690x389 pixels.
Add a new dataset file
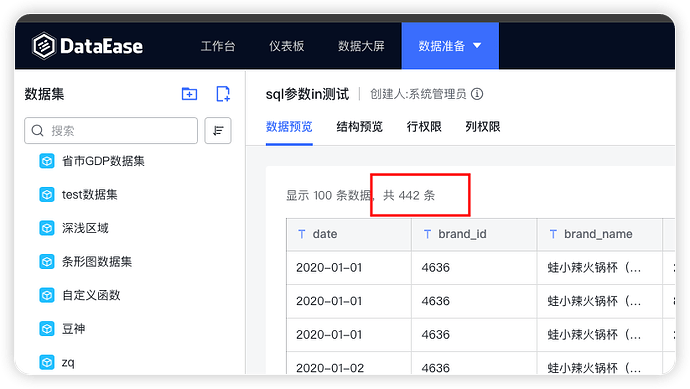223,94
